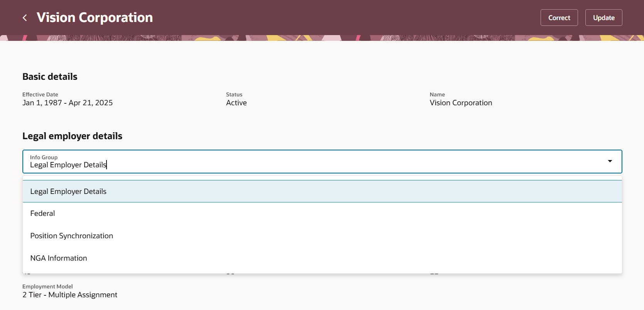Click 2 Tier - Multiple Assignment value
Image resolution: width=644 pixels, height=310 pixels.
point(70,295)
